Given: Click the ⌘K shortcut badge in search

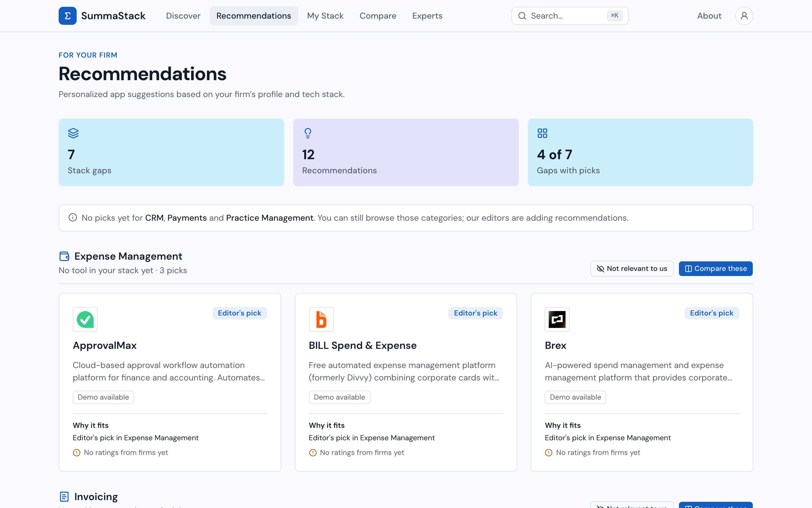Looking at the screenshot, I should [x=615, y=16].
